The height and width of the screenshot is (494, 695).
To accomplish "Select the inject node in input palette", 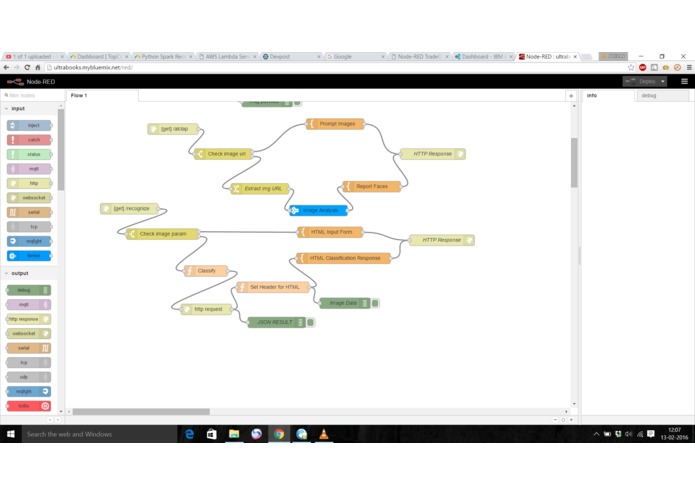I will click(x=29, y=125).
